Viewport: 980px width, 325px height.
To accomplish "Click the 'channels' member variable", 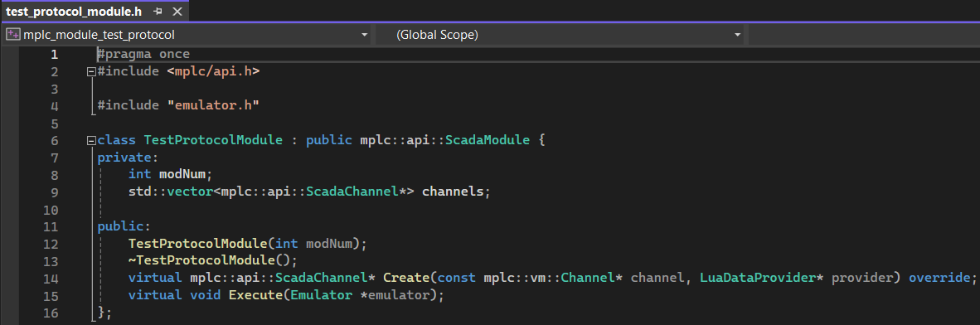I will 453,192.
